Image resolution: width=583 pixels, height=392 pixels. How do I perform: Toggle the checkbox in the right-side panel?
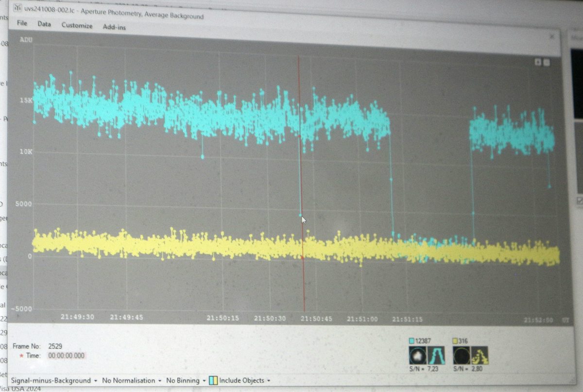(580, 200)
